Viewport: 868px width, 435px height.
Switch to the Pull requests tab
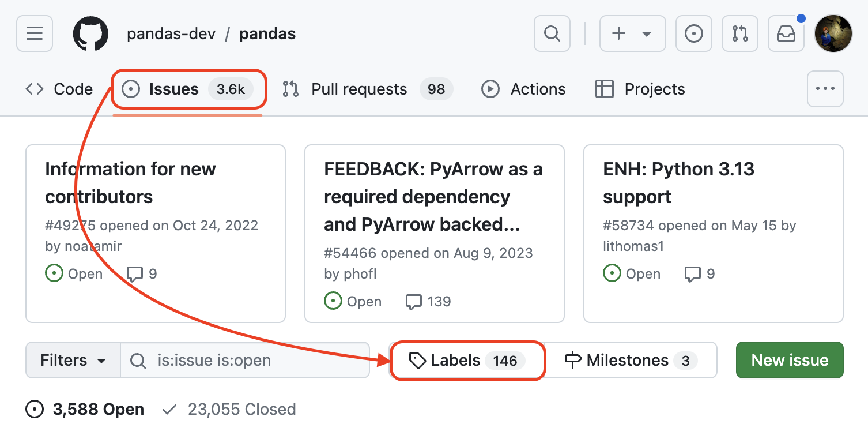tap(367, 89)
